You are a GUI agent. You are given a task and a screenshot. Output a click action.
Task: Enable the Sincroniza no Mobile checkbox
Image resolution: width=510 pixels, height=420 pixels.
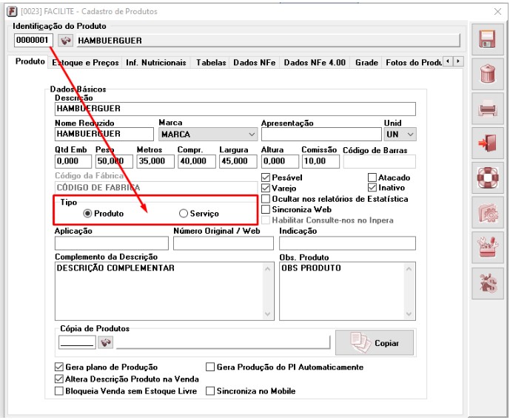coord(210,391)
